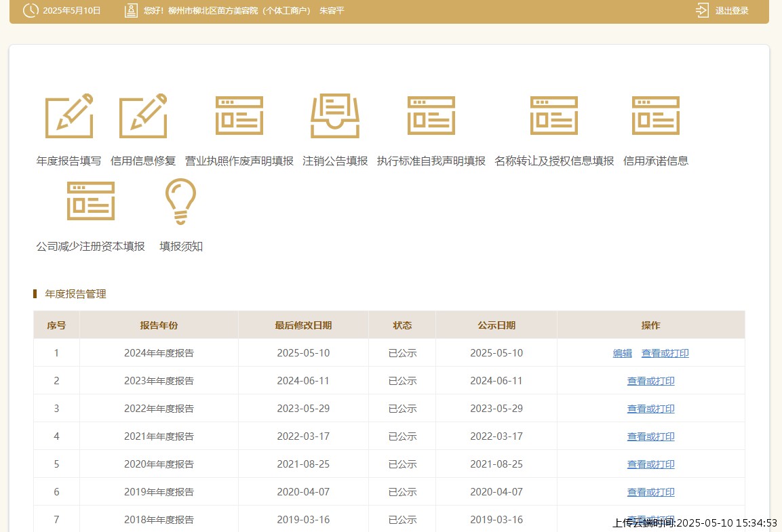The width and height of the screenshot is (782, 532).
Task: Click the 注销公告填报 label
Action: point(335,161)
